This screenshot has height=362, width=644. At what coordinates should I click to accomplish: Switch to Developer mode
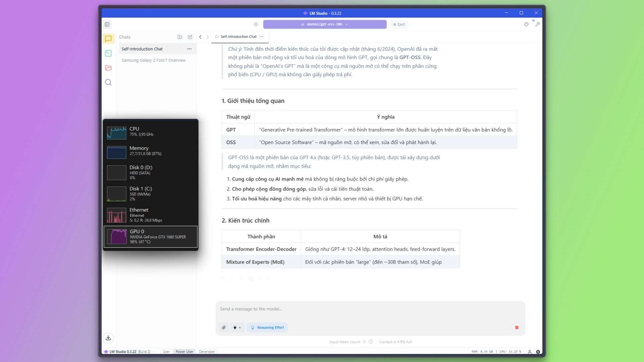click(x=207, y=352)
